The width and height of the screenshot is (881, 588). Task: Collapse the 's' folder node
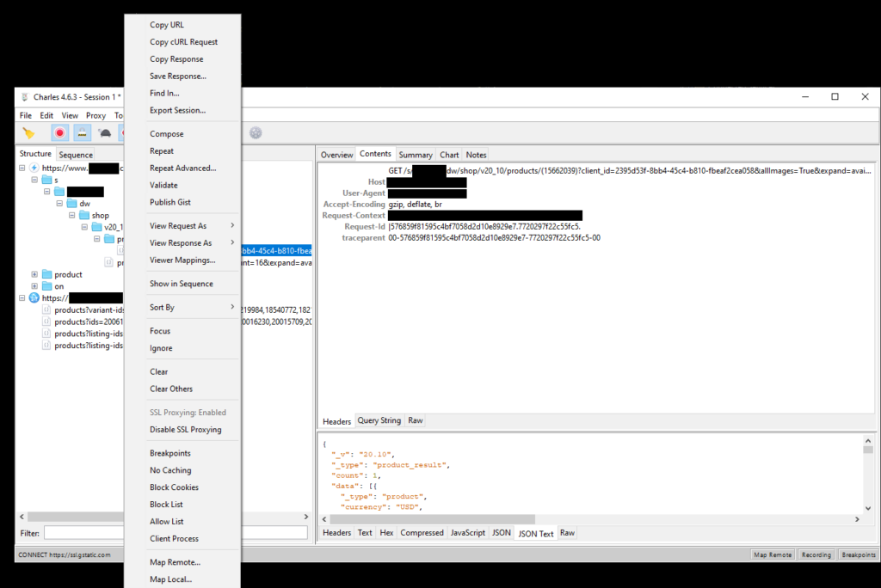click(x=34, y=180)
